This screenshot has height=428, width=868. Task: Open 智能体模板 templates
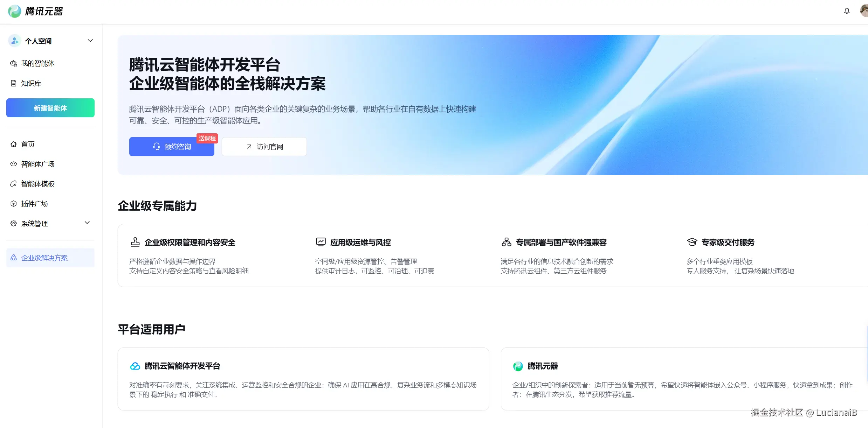point(37,184)
